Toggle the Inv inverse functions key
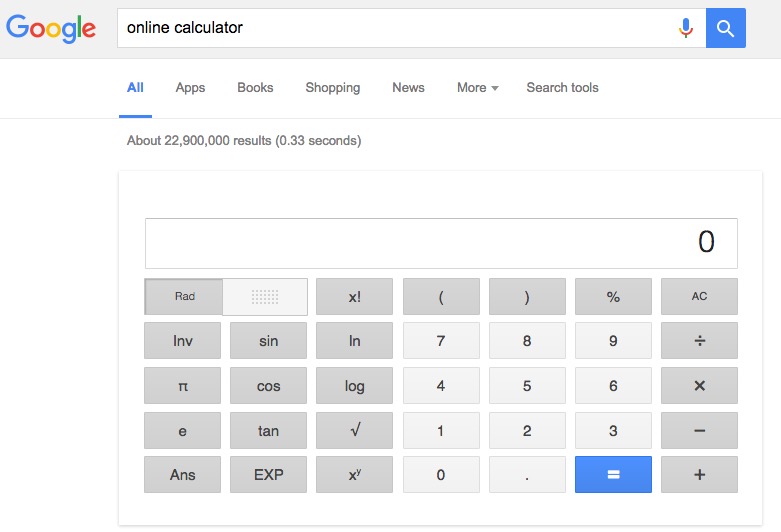This screenshot has height=532, width=781. 183,341
